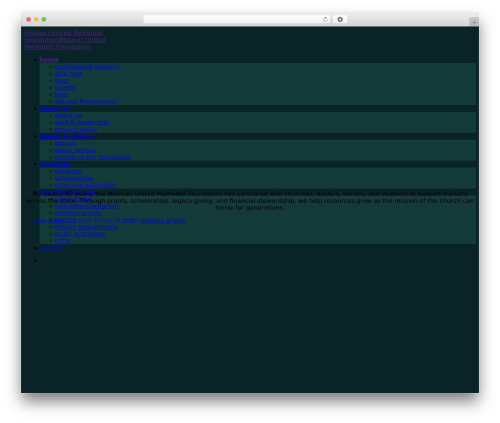Select the about us top menu item

pyautogui.click(x=55, y=109)
